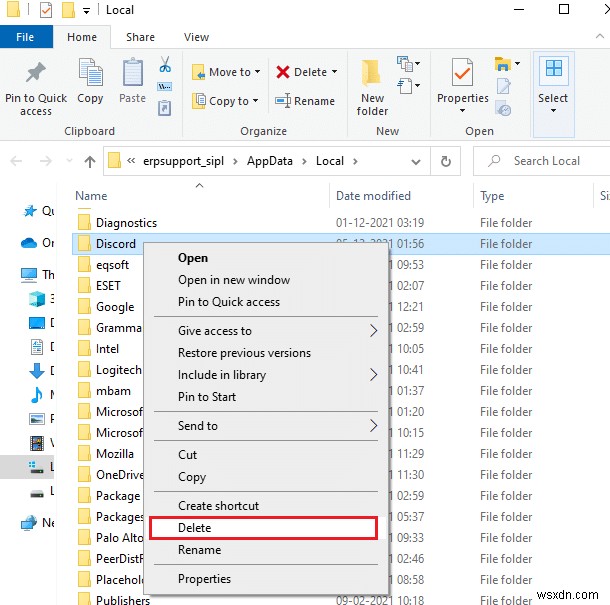This screenshot has height=605, width=610.
Task: Expand Include in library submenu
Action: pos(373,375)
